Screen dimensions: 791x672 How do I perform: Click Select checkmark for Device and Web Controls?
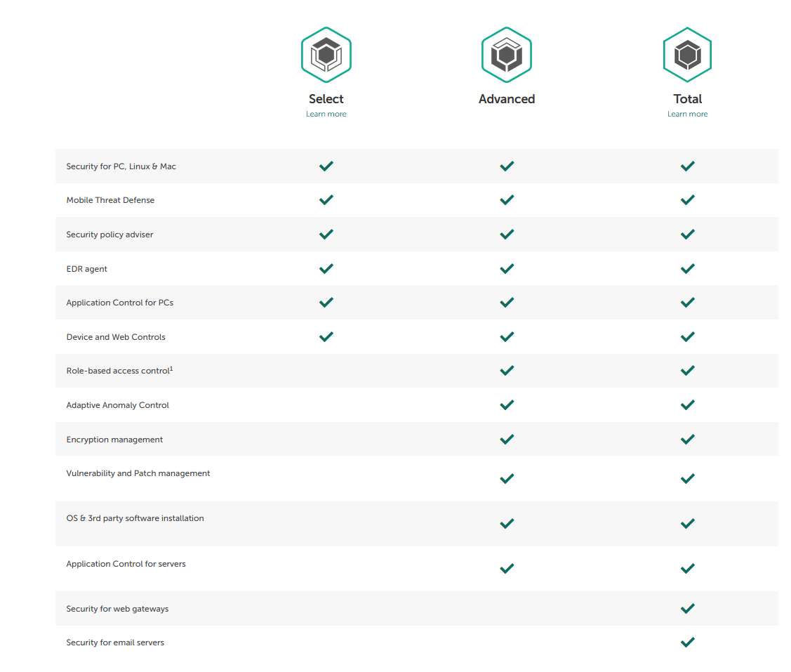326,336
